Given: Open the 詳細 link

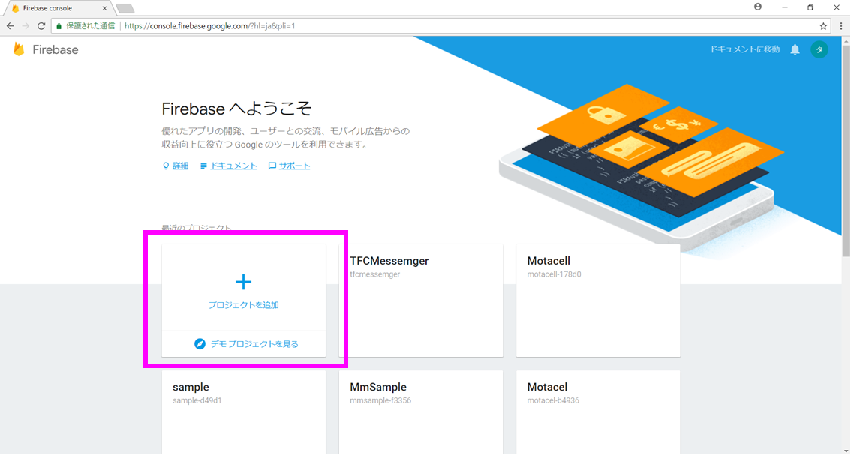Looking at the screenshot, I should 176,166.
